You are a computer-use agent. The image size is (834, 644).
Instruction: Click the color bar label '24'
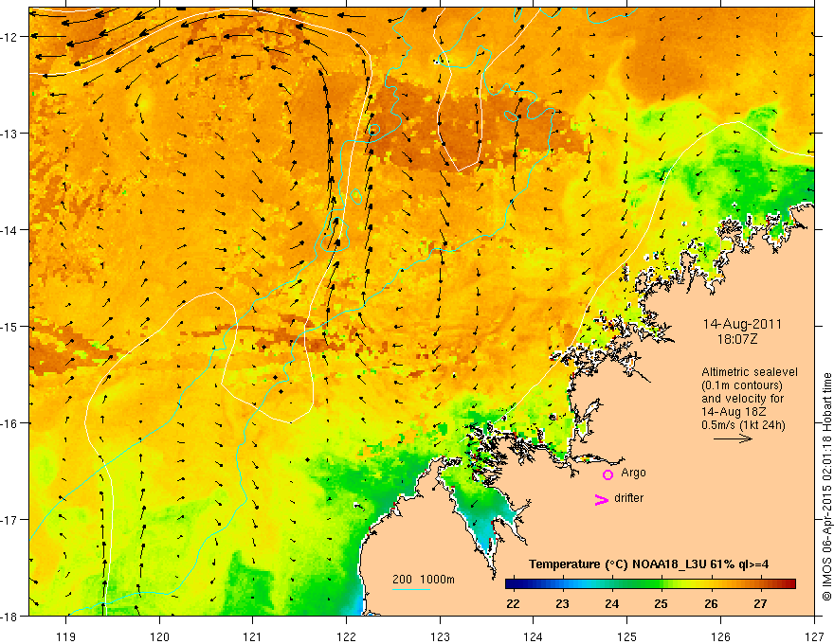[611, 603]
